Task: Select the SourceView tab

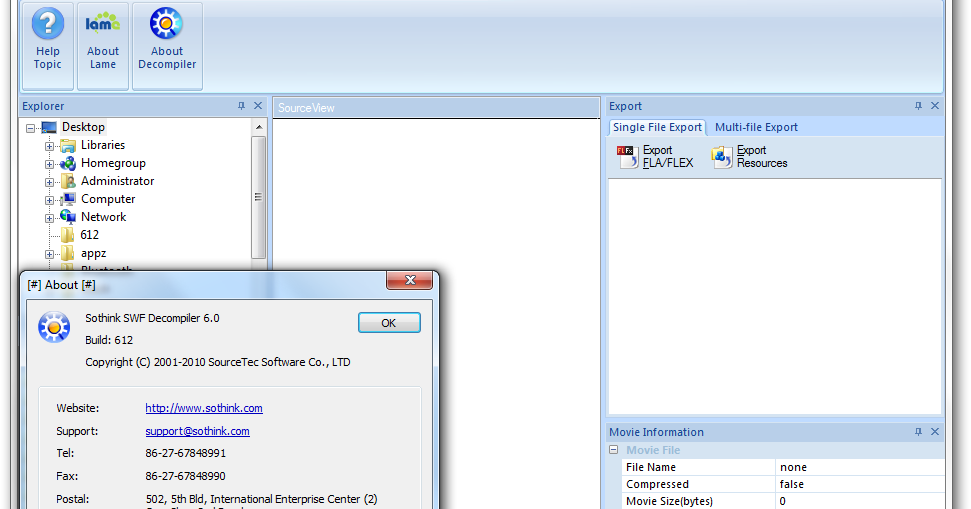Action: [306, 108]
